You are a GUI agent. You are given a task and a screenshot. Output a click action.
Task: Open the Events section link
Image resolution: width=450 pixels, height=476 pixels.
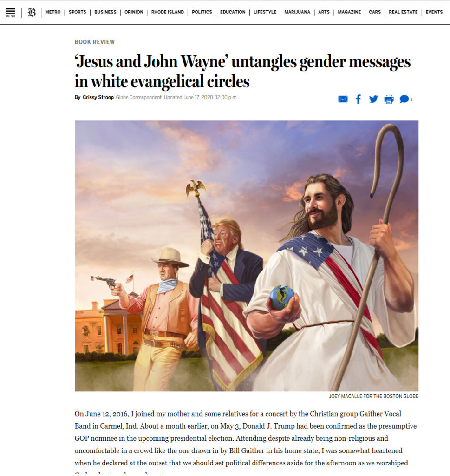pyautogui.click(x=434, y=12)
